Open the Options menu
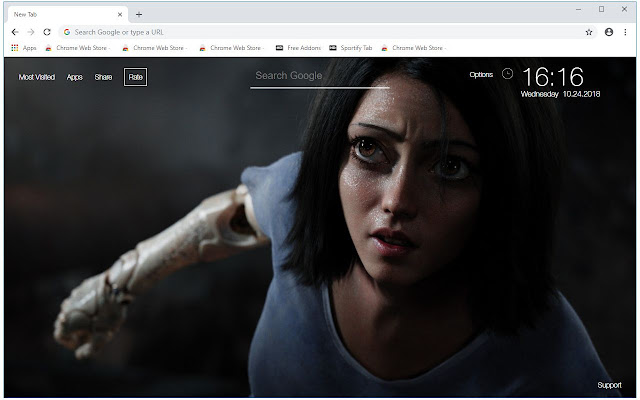The image size is (640, 400). [x=481, y=75]
